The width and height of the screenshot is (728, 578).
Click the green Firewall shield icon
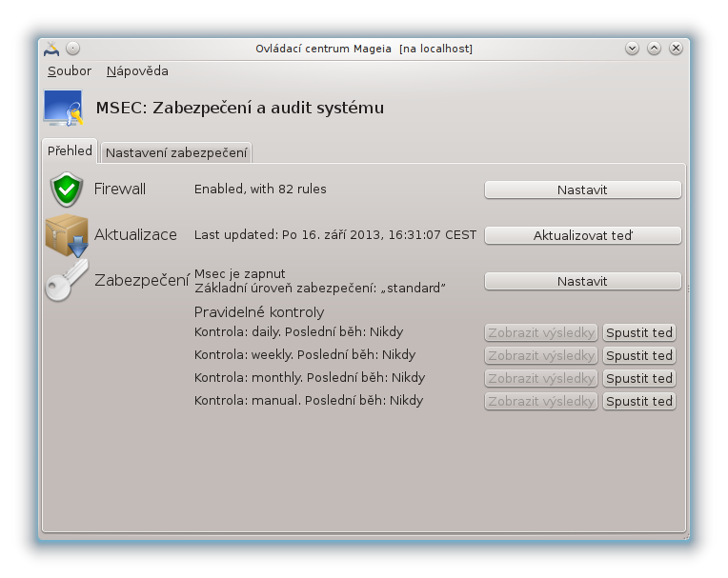[x=67, y=189]
